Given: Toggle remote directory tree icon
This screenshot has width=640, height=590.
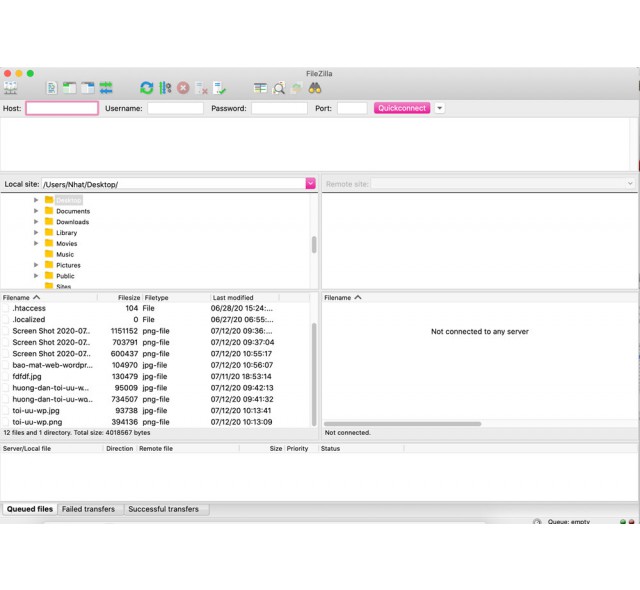Looking at the screenshot, I should (87, 88).
